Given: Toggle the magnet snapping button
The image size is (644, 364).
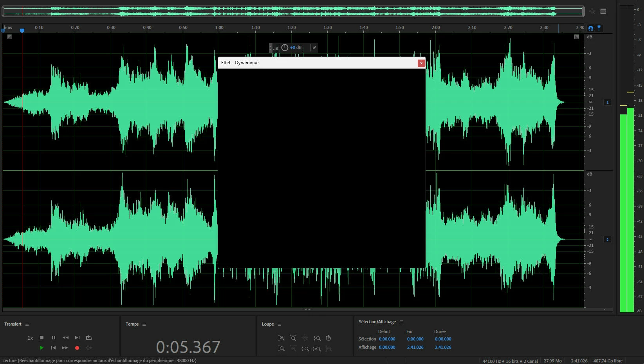Looking at the screenshot, I should pyautogui.click(x=591, y=28).
